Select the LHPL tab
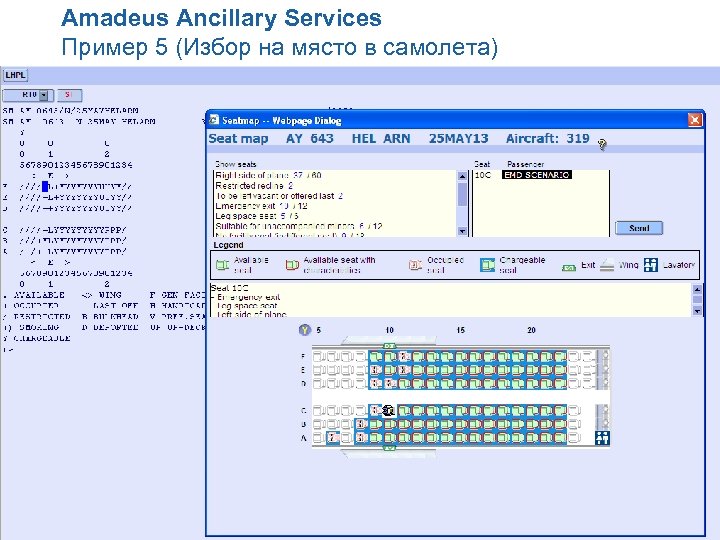720x540 pixels. (15, 75)
